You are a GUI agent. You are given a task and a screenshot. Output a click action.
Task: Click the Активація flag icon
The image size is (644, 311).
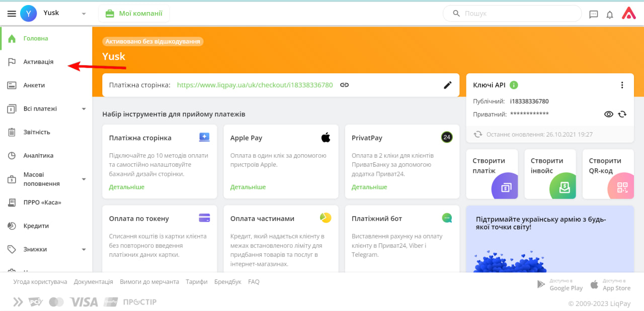[x=12, y=62]
